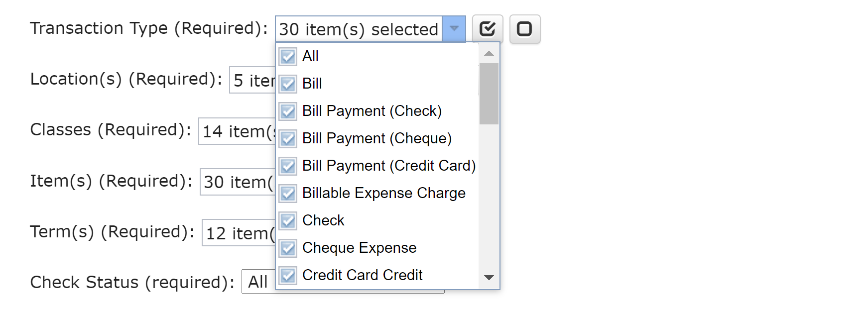Uncheck Billable Expense Charge checkbox

pos(288,194)
